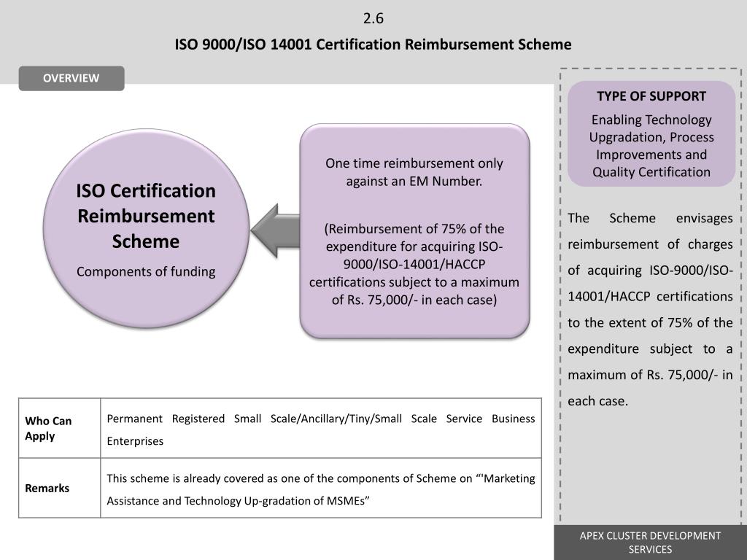The image size is (747, 560).
Task: Click the TYPE OF SUPPORT heading
Action: (x=651, y=96)
